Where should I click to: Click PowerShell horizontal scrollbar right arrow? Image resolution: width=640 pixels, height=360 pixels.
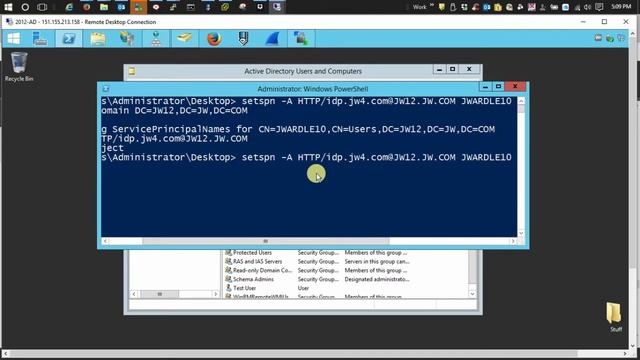513,241
